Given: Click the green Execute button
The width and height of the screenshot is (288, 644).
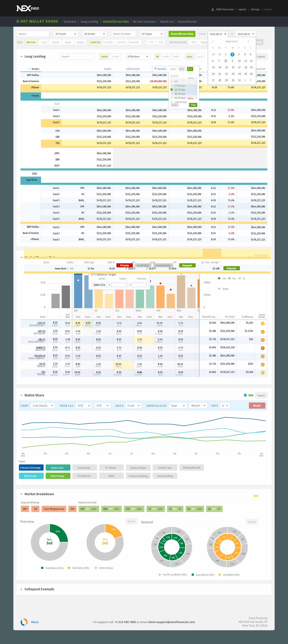Looking at the screenshot, I should 231,268.
